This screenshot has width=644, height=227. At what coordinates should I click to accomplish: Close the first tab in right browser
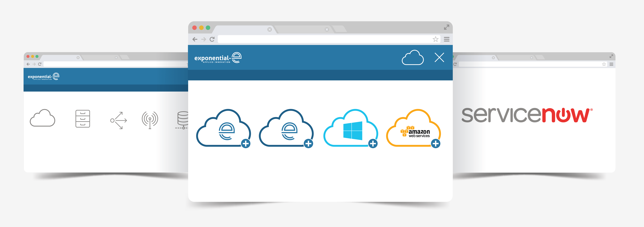(493, 58)
